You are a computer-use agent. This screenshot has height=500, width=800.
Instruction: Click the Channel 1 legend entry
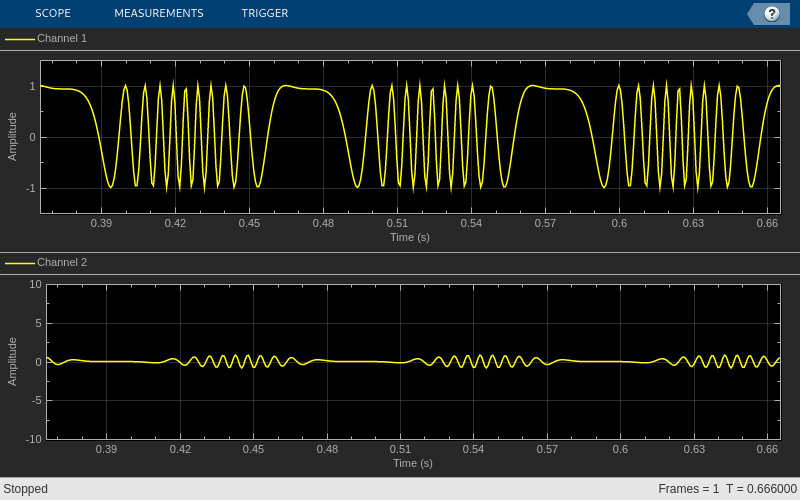[x=46, y=38]
